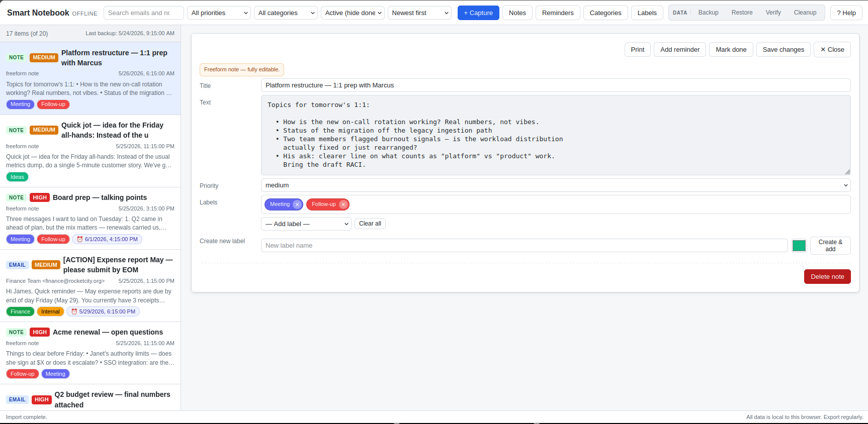
Task: Remove the Follow-up label via its x icon
Action: click(x=343, y=204)
